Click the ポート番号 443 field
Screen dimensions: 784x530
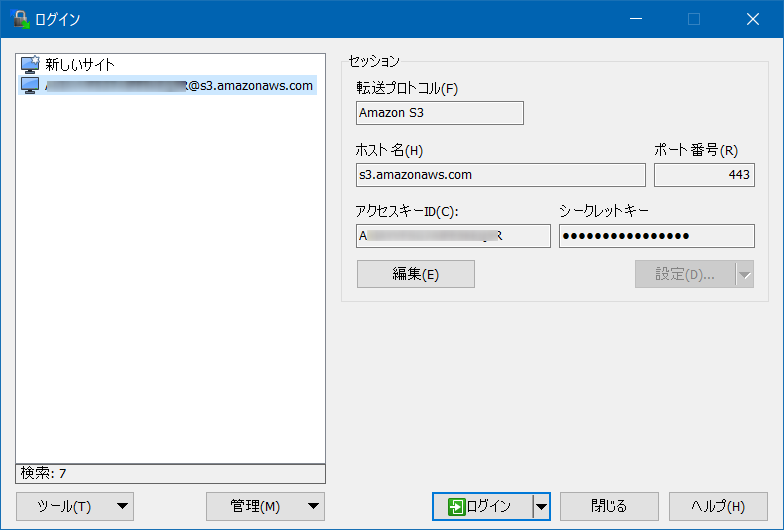tap(704, 175)
